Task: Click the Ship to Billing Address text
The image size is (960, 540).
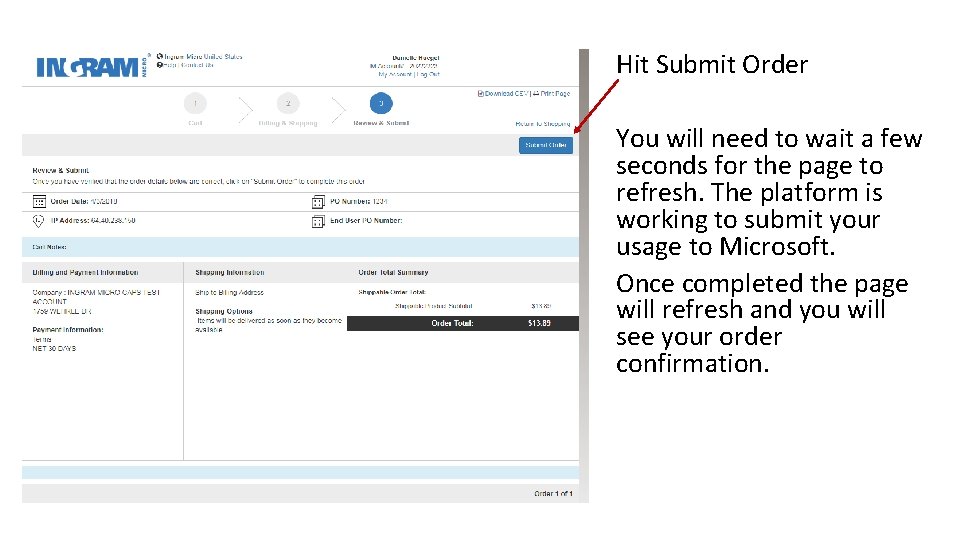Action: (x=230, y=293)
